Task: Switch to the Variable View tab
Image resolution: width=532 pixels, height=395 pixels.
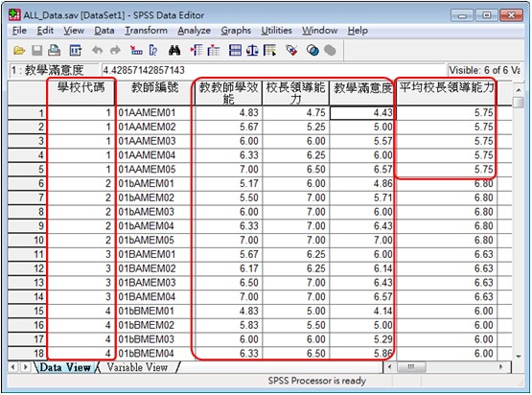Action: (137, 367)
